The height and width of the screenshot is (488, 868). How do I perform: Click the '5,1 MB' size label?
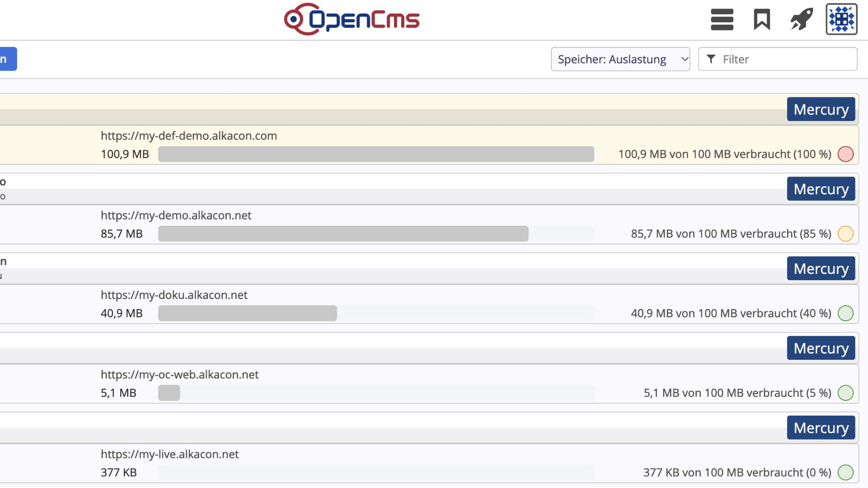tap(119, 393)
